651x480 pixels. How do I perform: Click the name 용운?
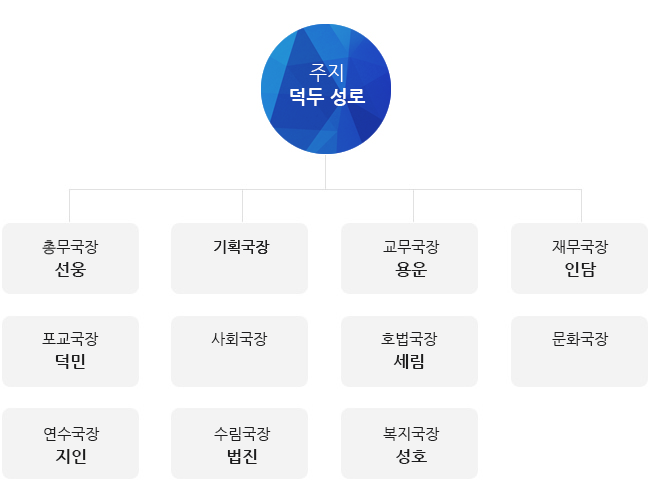point(410,270)
